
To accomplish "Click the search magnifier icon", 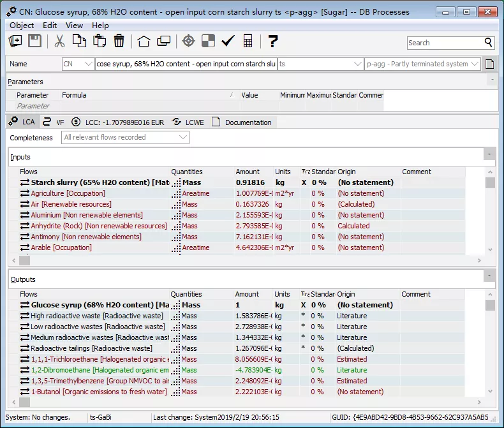I will 488,42.
